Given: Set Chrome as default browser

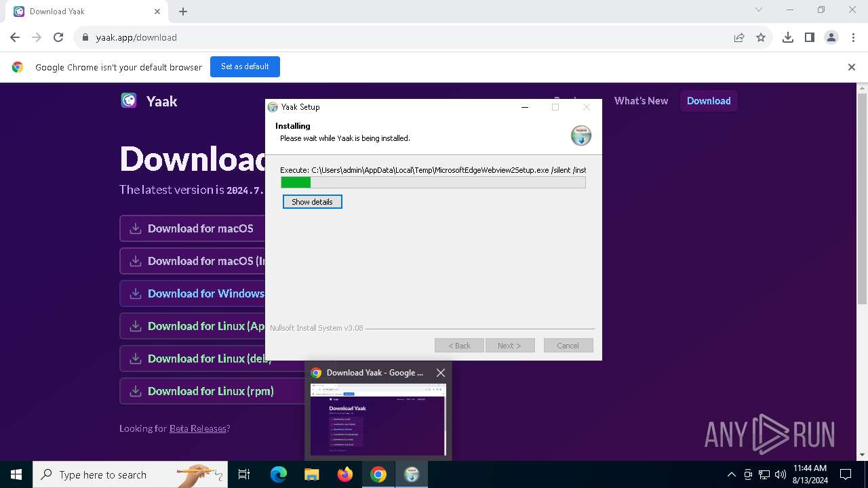Looking at the screenshot, I should click(x=245, y=66).
